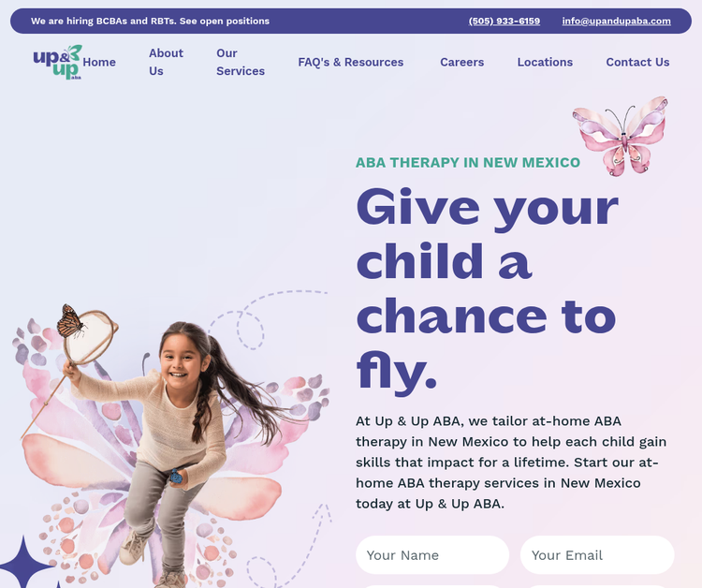The image size is (702, 588).
Task: Click the monarch butterfly on the net
Action: pos(71,320)
